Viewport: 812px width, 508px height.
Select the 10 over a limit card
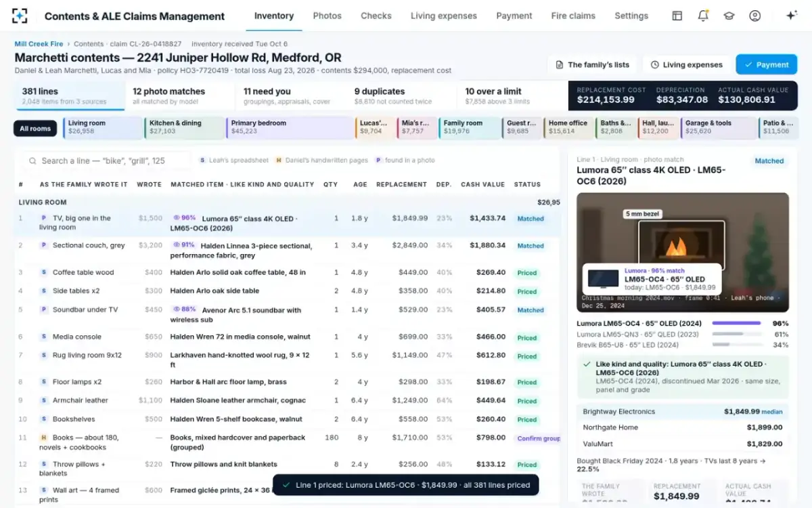point(512,96)
